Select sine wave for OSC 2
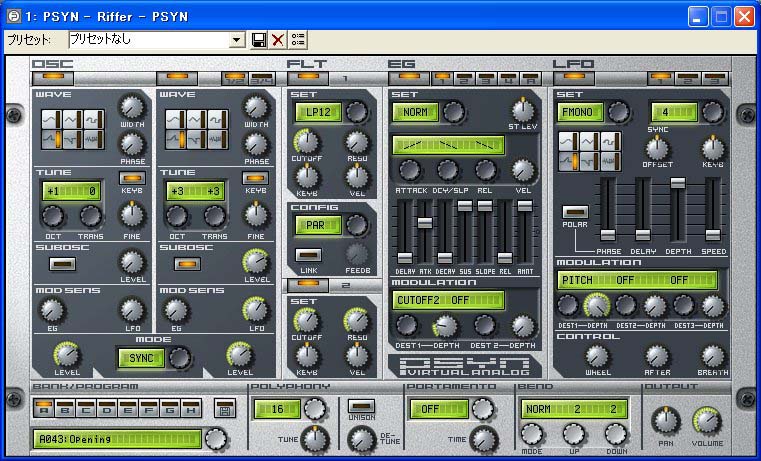Image resolution: width=761 pixels, height=461 pixels. click(175, 119)
